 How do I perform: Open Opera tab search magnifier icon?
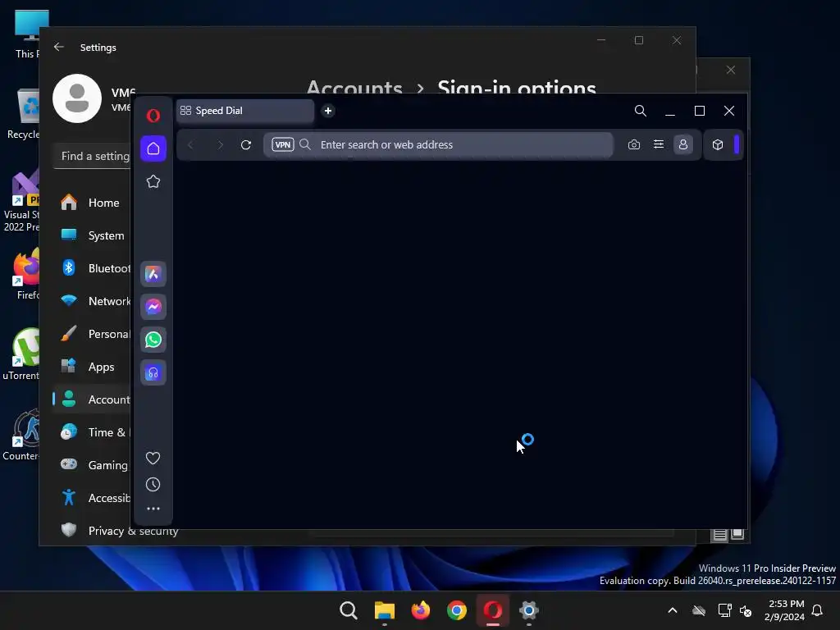click(640, 111)
